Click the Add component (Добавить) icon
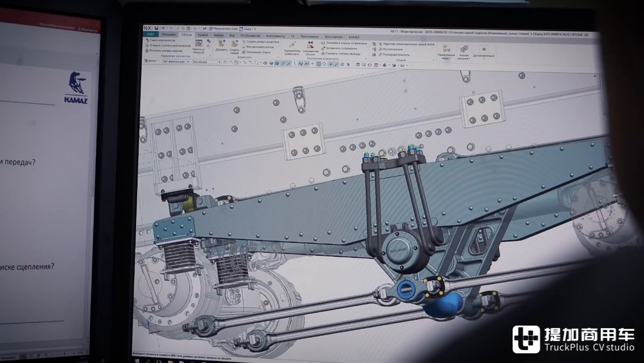This screenshot has width=644, height=363. point(222,45)
